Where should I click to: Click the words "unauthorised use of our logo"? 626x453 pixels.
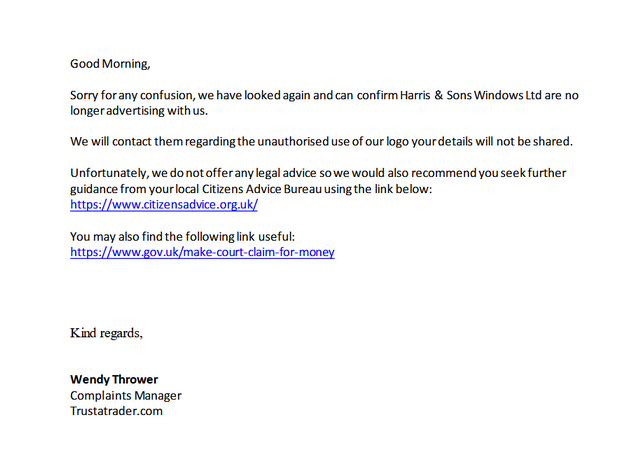click(x=324, y=142)
